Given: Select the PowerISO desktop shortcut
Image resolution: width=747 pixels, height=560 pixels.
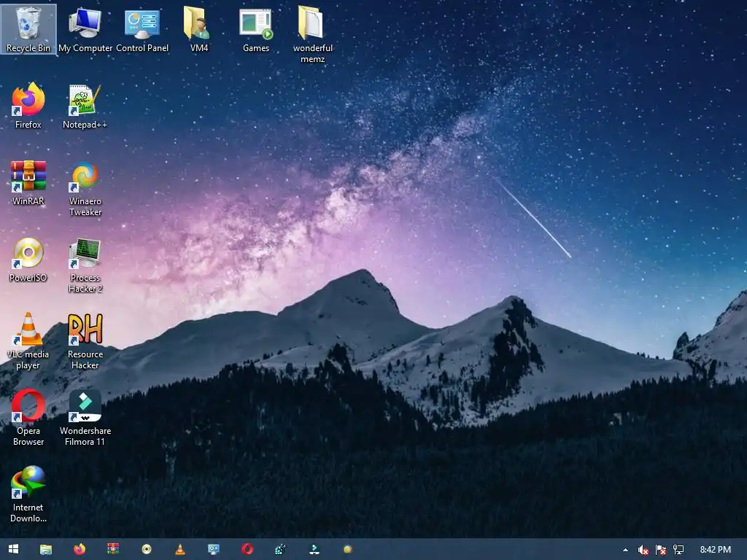Looking at the screenshot, I should pos(28,260).
